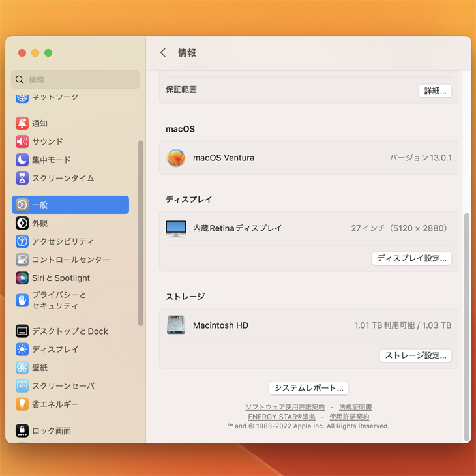Open ソフトウェア使用許諾契約 link
Image resolution: width=476 pixels, height=476 pixels.
tap(285, 407)
